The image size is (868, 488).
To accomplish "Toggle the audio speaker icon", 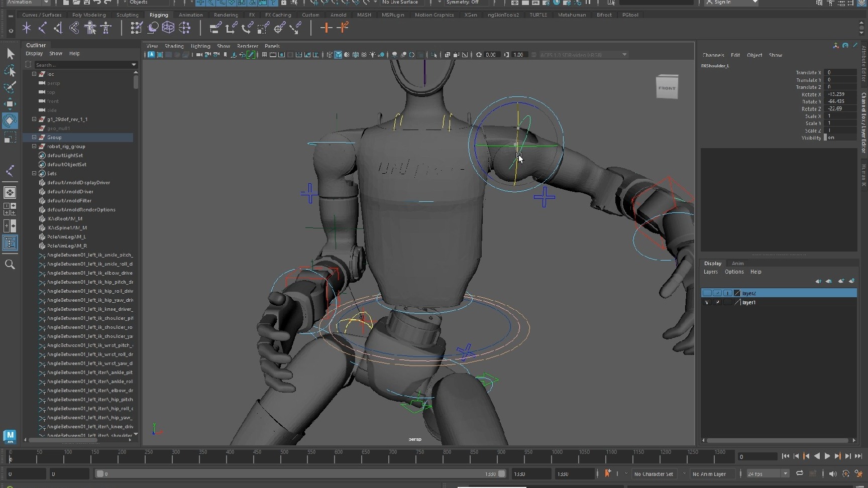I will coord(833,473).
